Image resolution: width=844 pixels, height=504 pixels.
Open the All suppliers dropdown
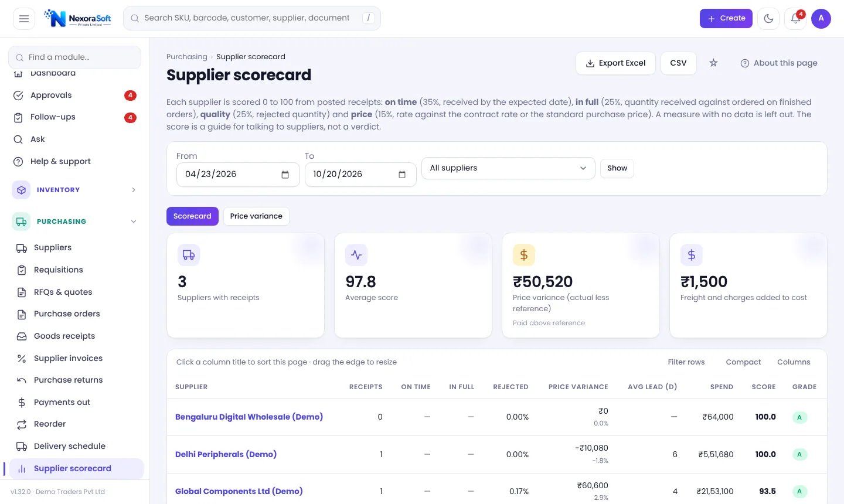508,168
